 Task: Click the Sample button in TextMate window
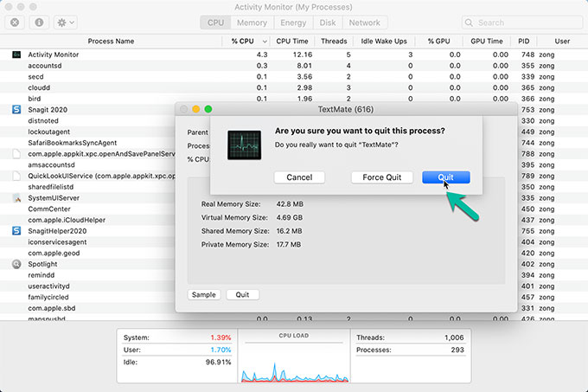pos(204,294)
